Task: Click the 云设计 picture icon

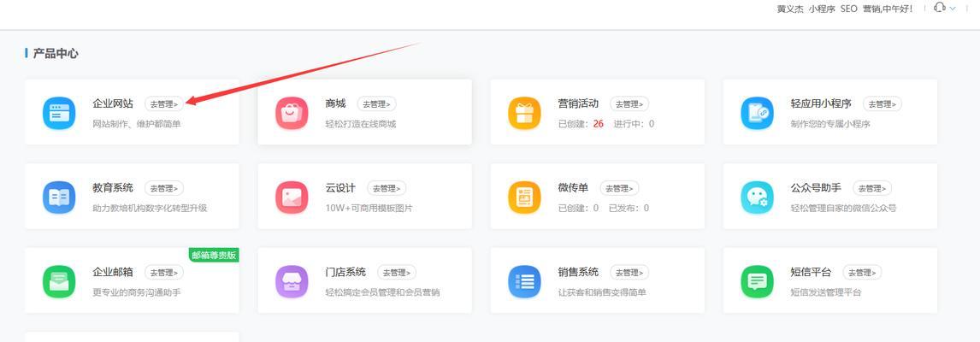Action: pos(292,198)
